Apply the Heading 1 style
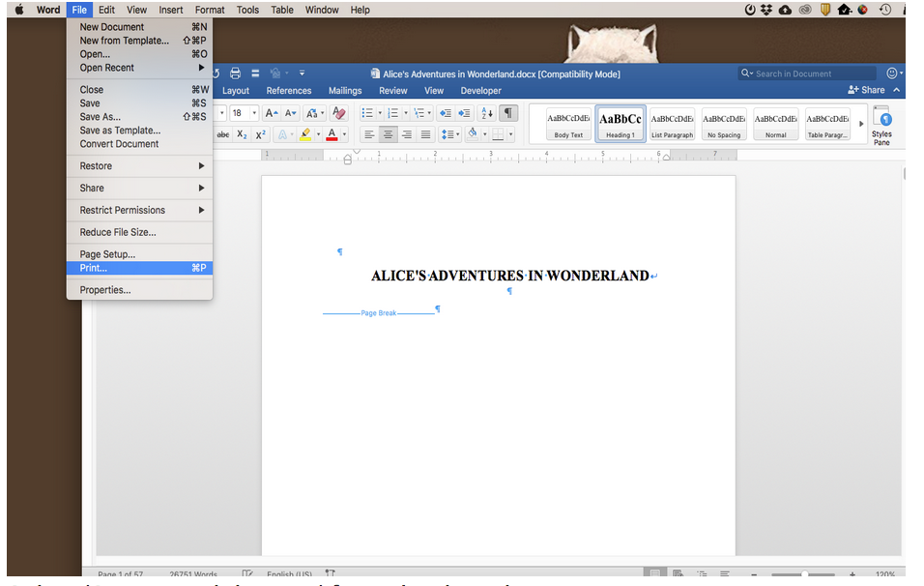The width and height of the screenshot is (924, 586). [x=621, y=124]
